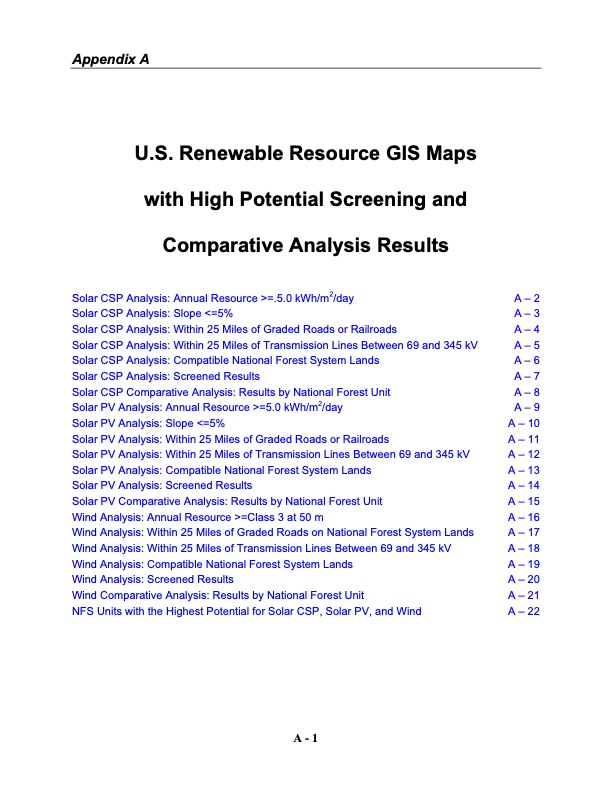Click page reference A – 3
This screenshot has width=612, height=792.
click(527, 313)
